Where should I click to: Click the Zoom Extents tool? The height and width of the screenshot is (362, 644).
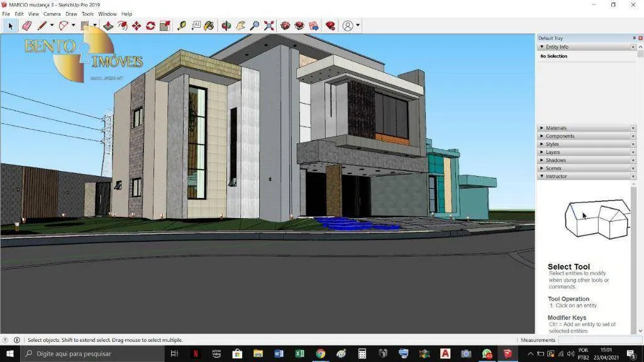269,26
